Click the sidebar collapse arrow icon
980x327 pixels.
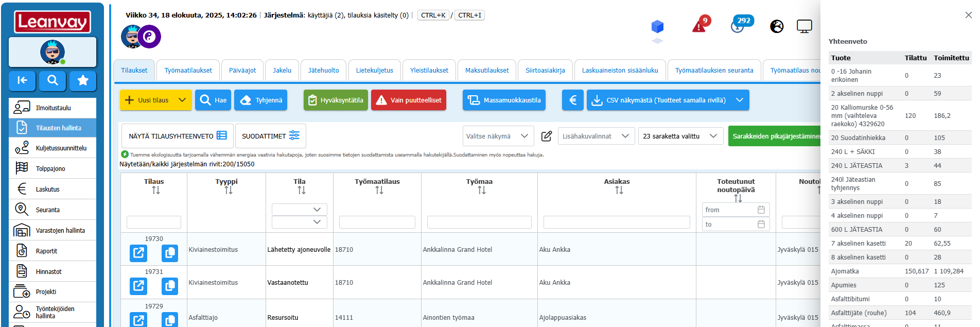point(22,80)
